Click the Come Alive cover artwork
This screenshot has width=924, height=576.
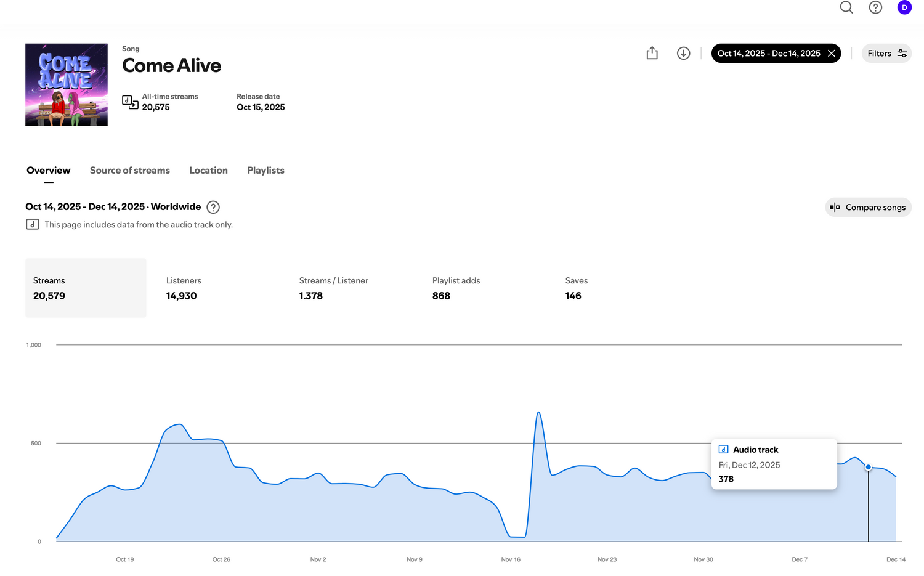67,85
